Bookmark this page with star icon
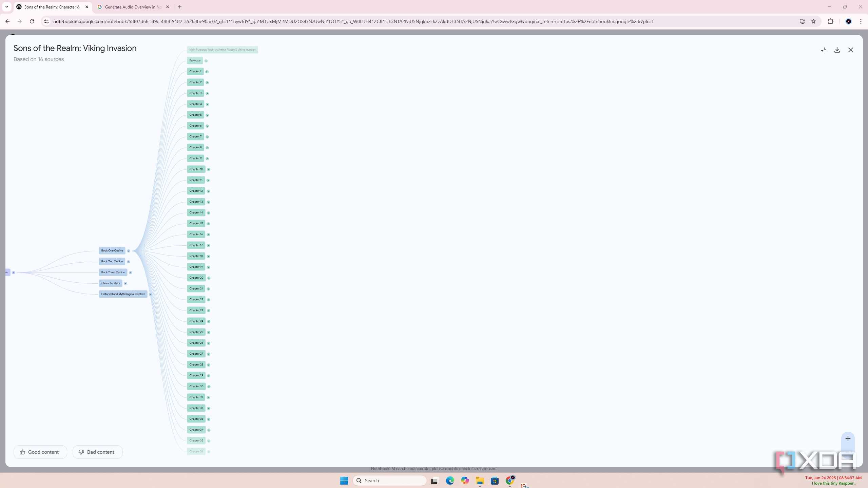 pyautogui.click(x=813, y=21)
